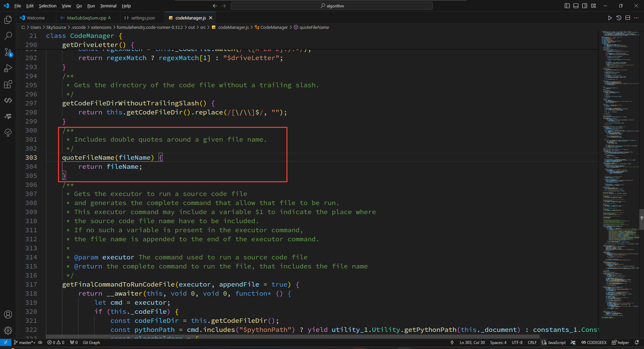This screenshot has height=349, width=644.
Task: Open the Customize Layout icon
Action: point(593,6)
